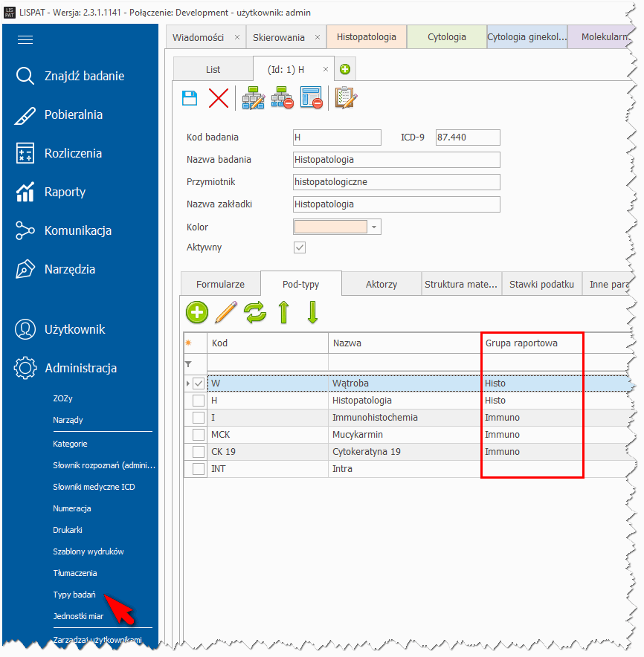
Task: Move sub-type down with green arrow
Action: (312, 313)
